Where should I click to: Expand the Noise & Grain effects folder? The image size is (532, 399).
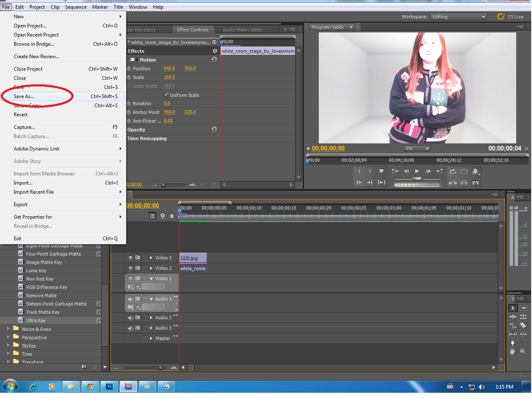tap(8, 328)
